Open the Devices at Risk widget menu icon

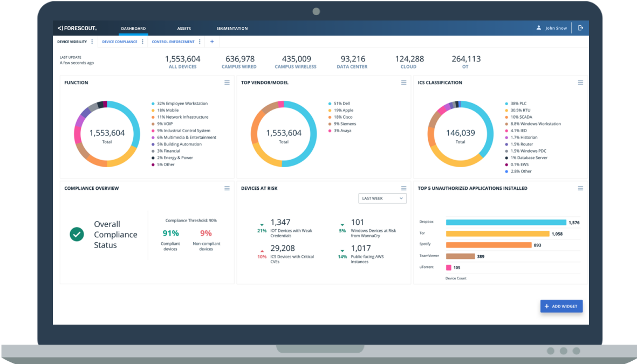coord(403,188)
